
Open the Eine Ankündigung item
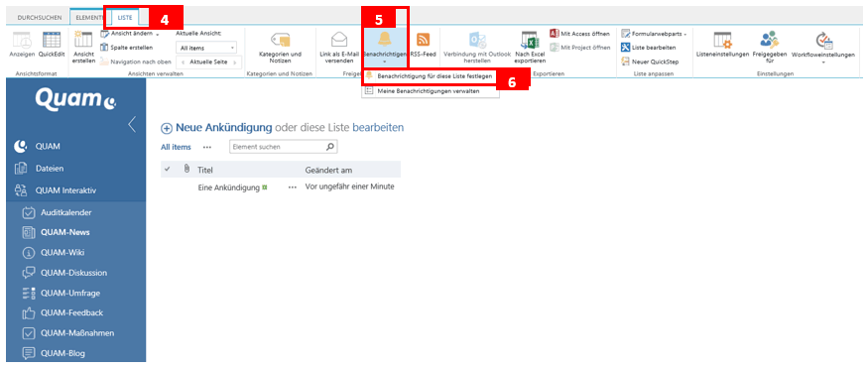[228, 187]
